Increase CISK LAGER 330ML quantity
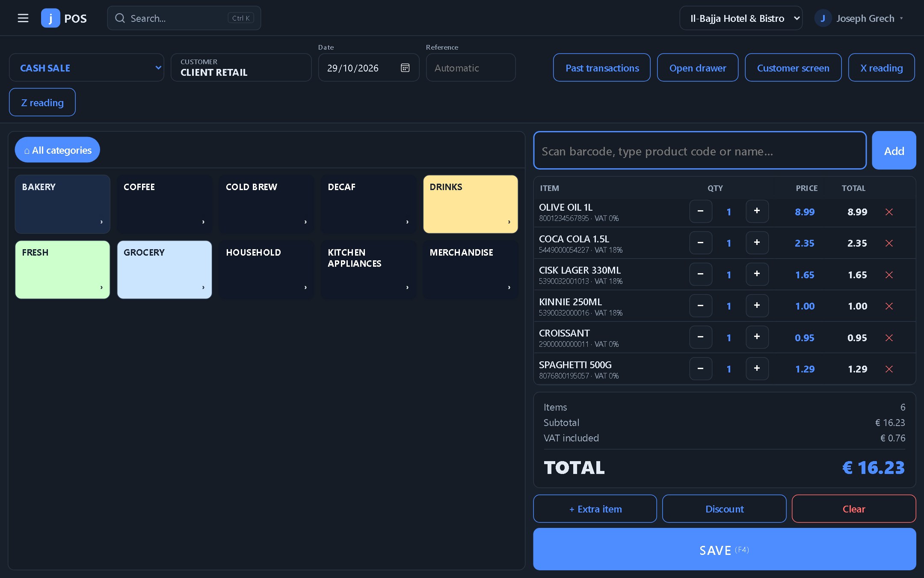The width and height of the screenshot is (924, 578). pyautogui.click(x=757, y=274)
